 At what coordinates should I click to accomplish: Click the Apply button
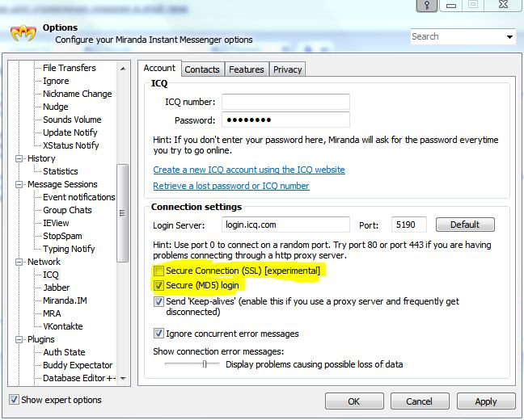[485, 401]
